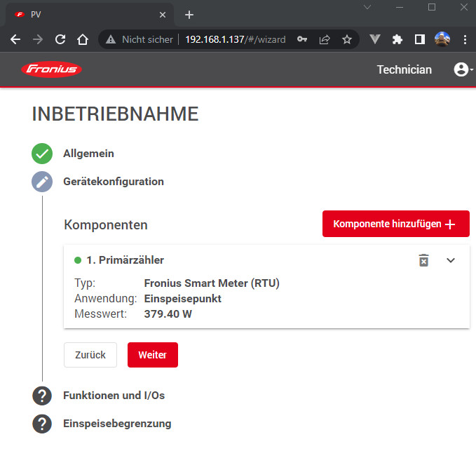
Task: Click the Fronius logo in header
Action: (51, 69)
